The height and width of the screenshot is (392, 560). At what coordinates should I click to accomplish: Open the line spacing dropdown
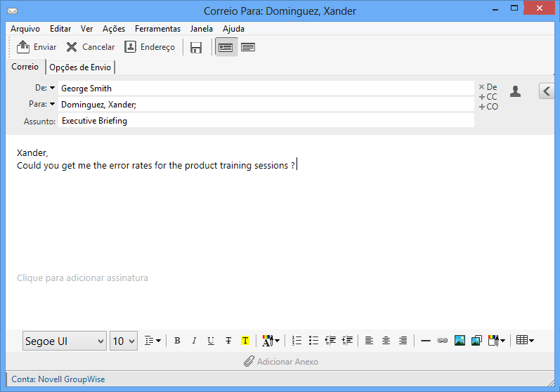152,341
